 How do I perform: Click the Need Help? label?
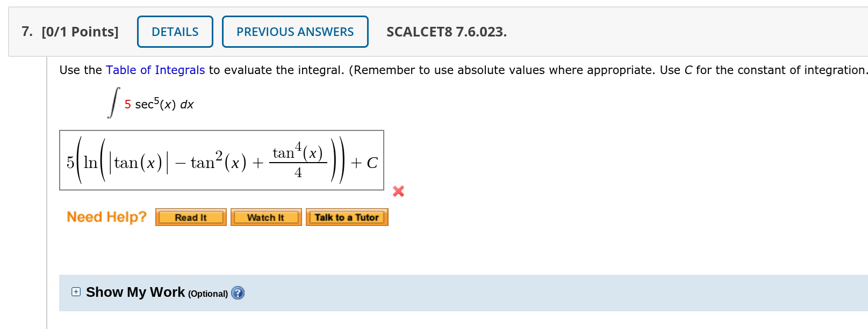coord(106,217)
